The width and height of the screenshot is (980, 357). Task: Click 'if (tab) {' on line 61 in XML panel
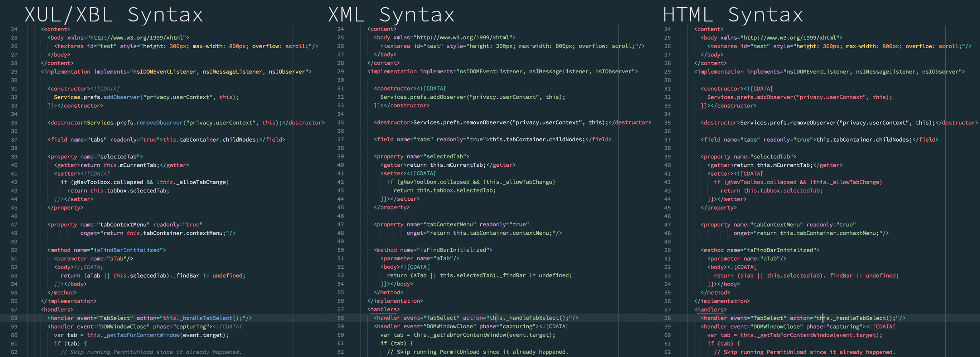click(397, 343)
